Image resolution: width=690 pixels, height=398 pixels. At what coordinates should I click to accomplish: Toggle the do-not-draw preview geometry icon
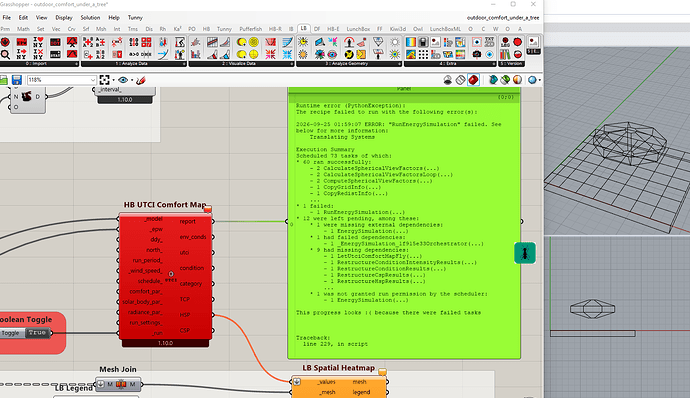click(x=448, y=80)
